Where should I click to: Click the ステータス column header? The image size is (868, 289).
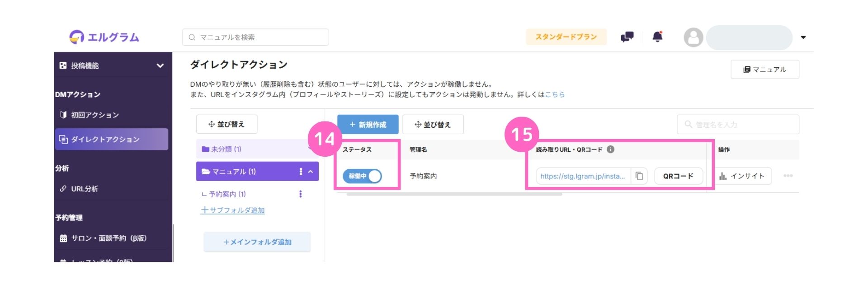pos(357,149)
